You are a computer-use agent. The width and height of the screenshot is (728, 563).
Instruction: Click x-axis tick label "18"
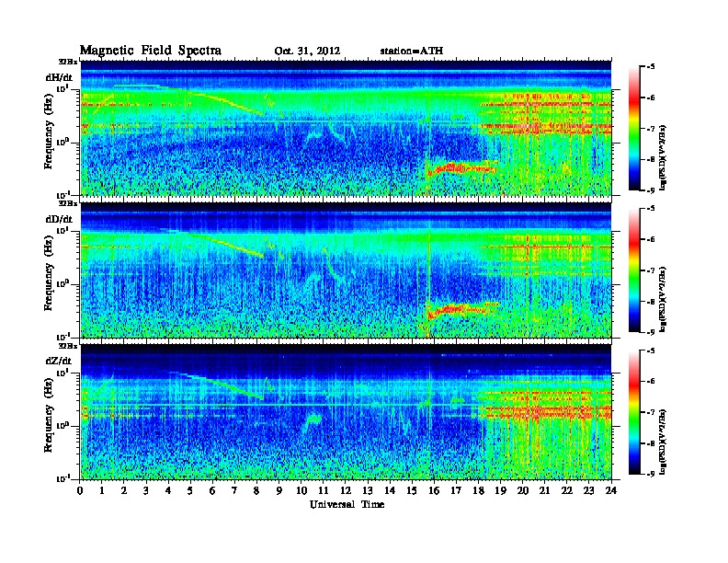click(478, 490)
